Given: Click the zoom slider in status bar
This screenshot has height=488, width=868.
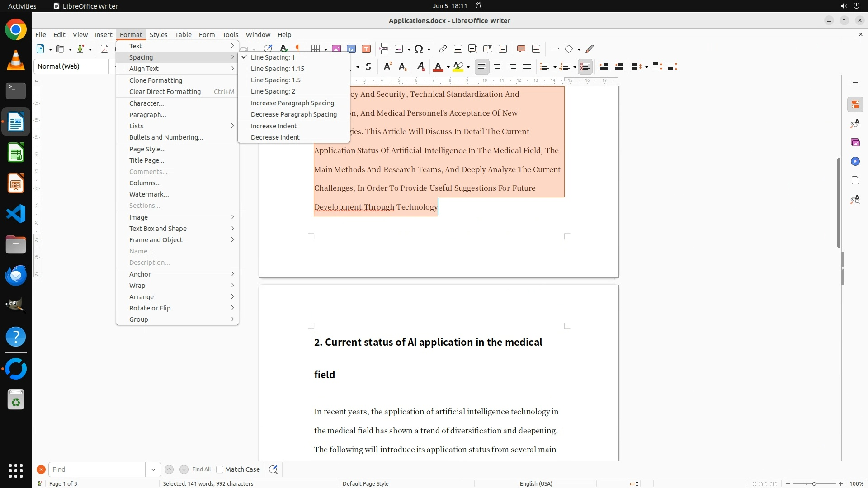Looking at the screenshot, I should pyautogui.click(x=814, y=484).
